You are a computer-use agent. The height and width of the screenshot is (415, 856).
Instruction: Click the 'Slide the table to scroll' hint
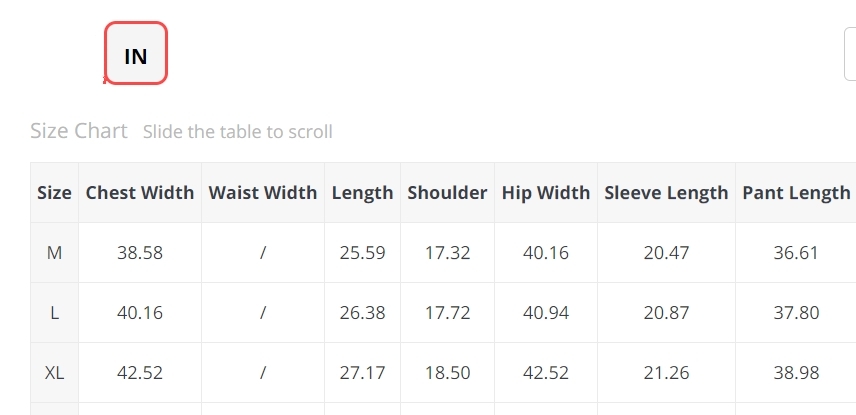tap(237, 132)
